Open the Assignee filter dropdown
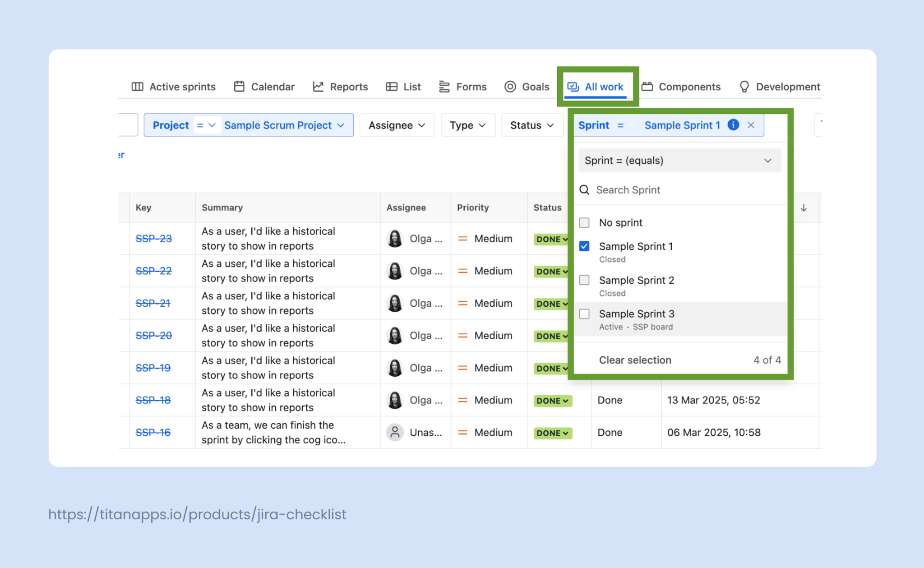Image resolution: width=924 pixels, height=568 pixels. click(397, 125)
